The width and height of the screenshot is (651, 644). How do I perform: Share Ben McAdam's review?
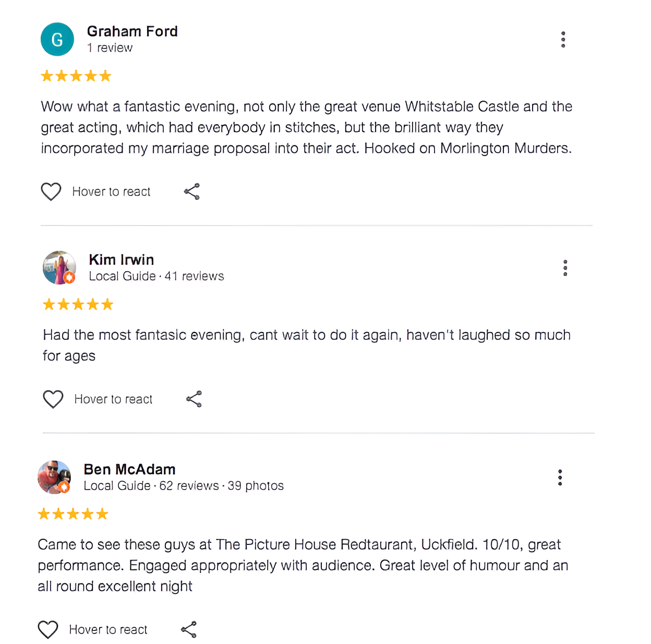pyautogui.click(x=189, y=630)
